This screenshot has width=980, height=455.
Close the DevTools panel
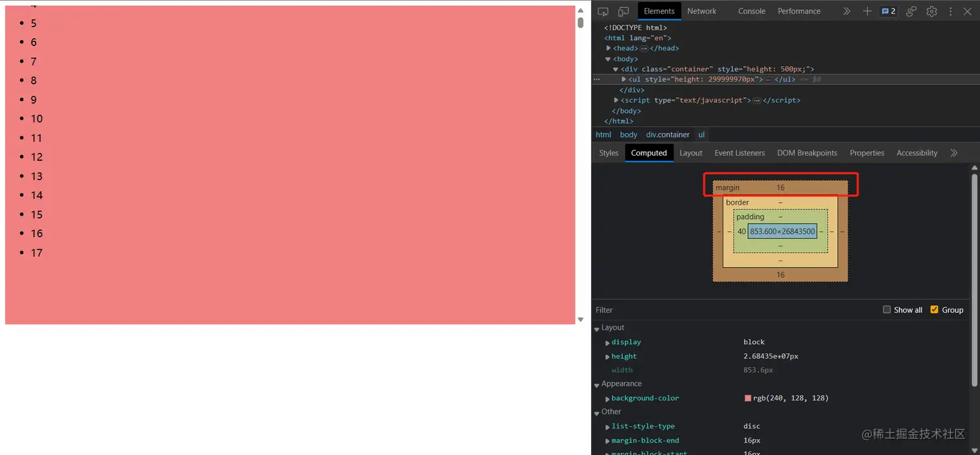point(968,11)
